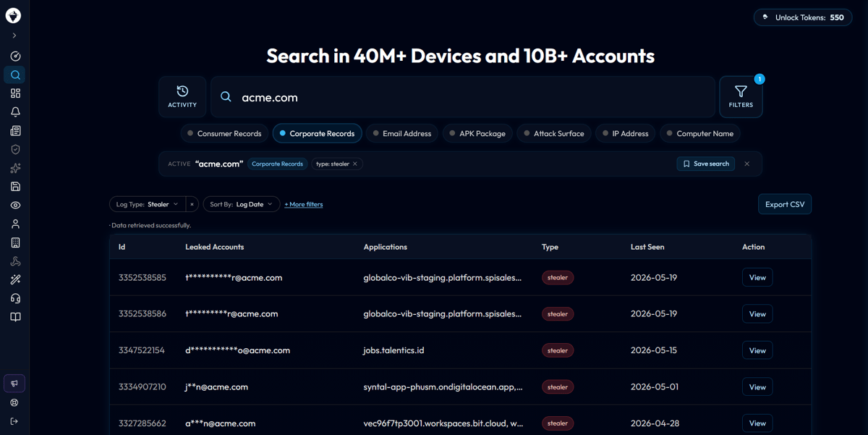868x435 pixels.
Task: Click the megaphone announcements icon
Action: point(14,383)
